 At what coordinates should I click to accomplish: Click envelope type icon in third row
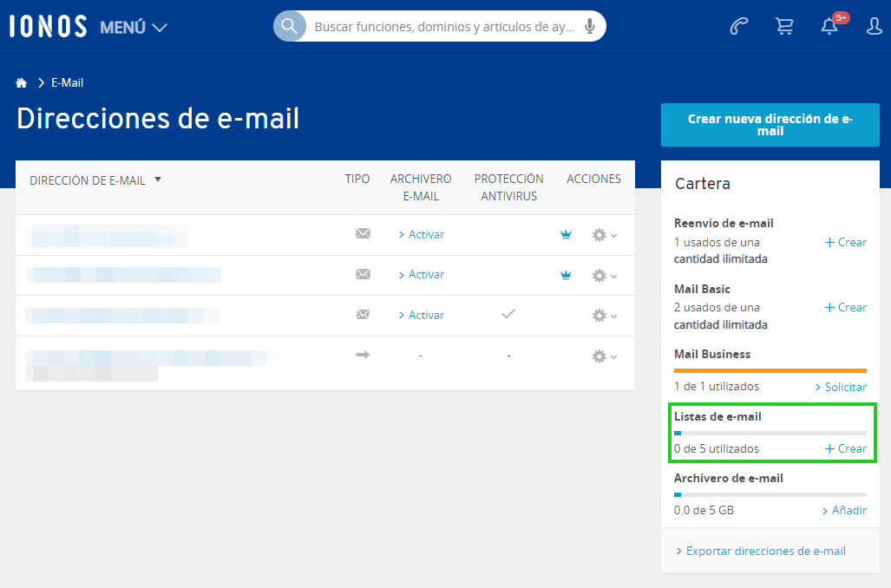coord(364,315)
